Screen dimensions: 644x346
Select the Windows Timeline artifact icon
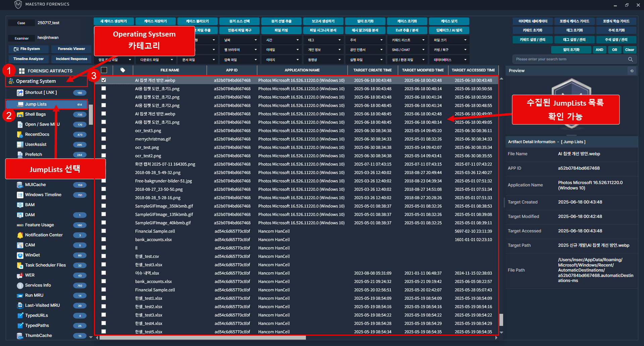20,195
